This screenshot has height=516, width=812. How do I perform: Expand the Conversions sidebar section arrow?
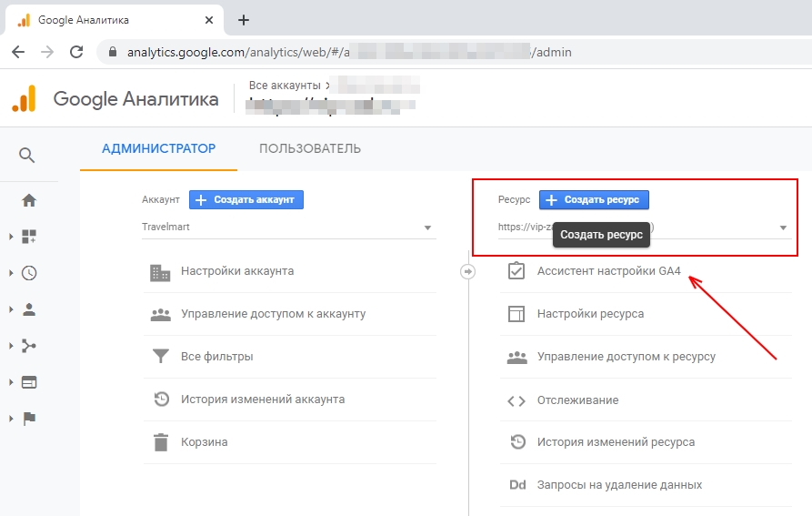coord(11,419)
